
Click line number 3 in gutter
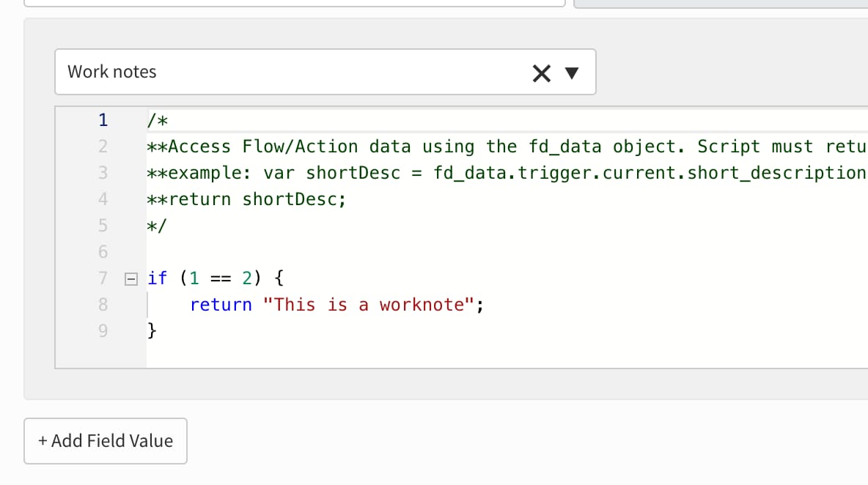[x=103, y=173]
